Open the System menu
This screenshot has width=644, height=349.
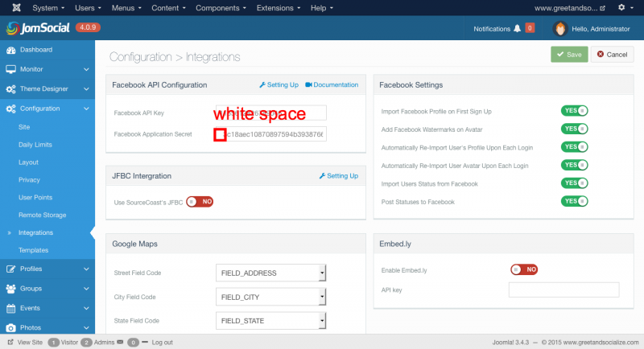click(x=48, y=8)
